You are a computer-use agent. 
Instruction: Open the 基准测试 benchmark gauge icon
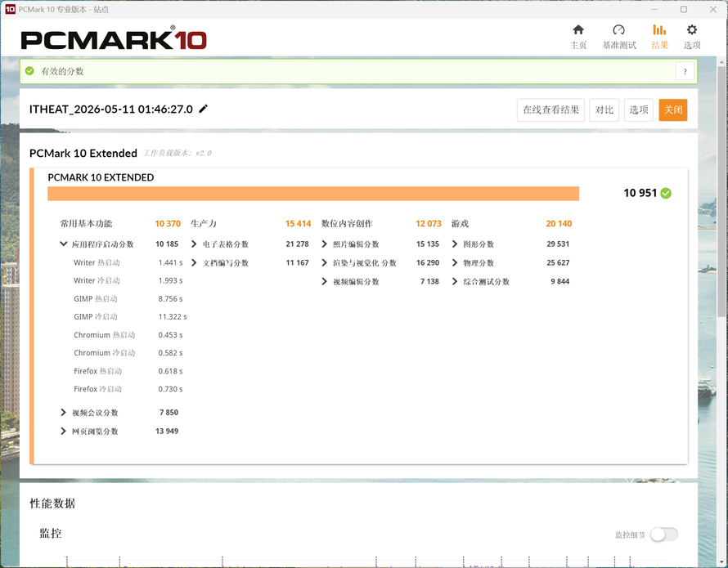click(619, 30)
